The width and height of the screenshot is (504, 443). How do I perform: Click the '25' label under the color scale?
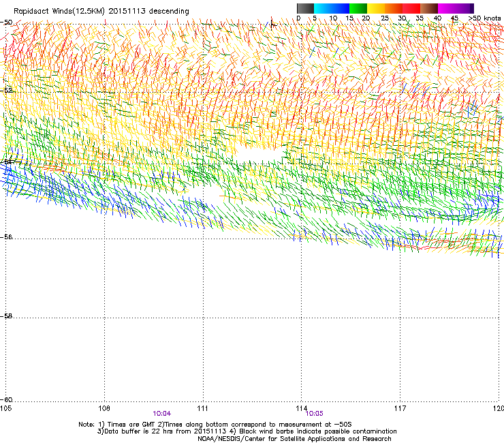[x=385, y=18]
